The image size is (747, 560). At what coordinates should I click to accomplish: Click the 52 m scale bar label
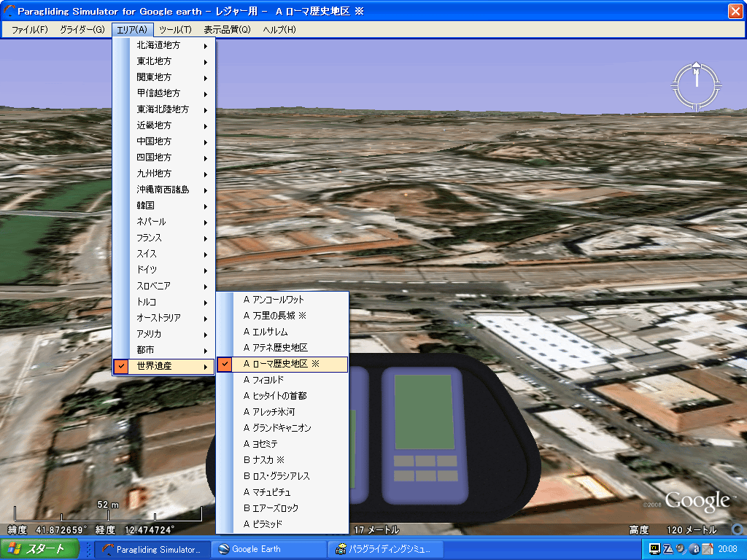[x=108, y=505]
